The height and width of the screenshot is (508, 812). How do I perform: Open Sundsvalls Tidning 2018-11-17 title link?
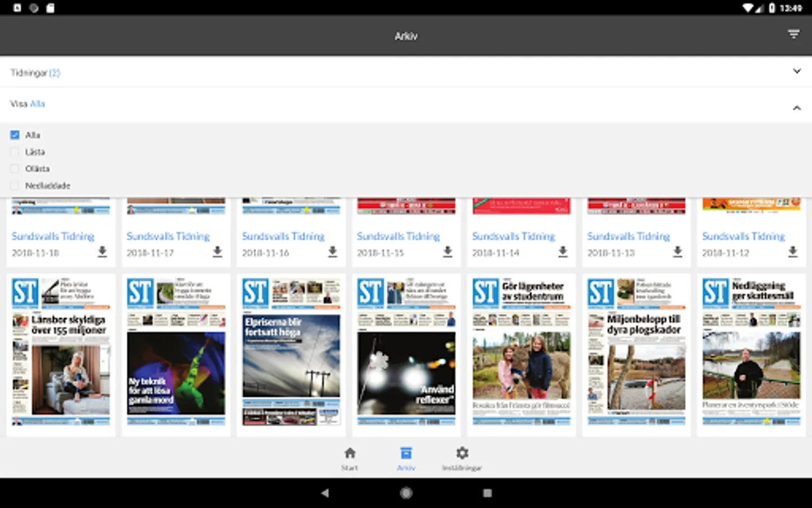[x=168, y=236]
